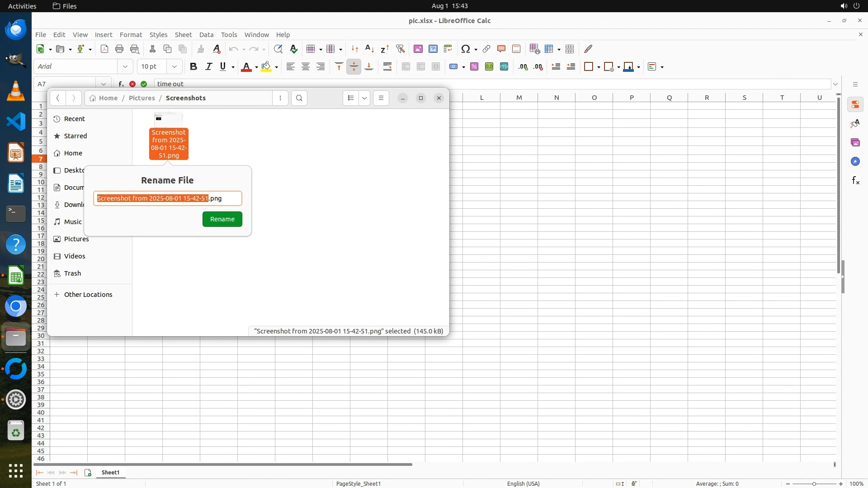Screen dimensions: 868x488
Task: Click the formula Accept green checkmark
Action: coord(144,84)
